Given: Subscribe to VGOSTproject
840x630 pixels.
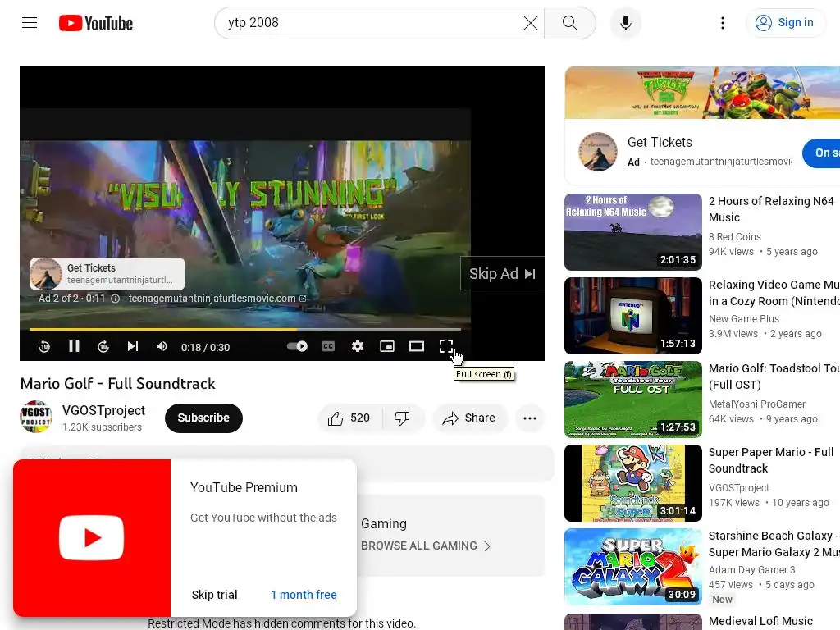Looking at the screenshot, I should pyautogui.click(x=203, y=418).
